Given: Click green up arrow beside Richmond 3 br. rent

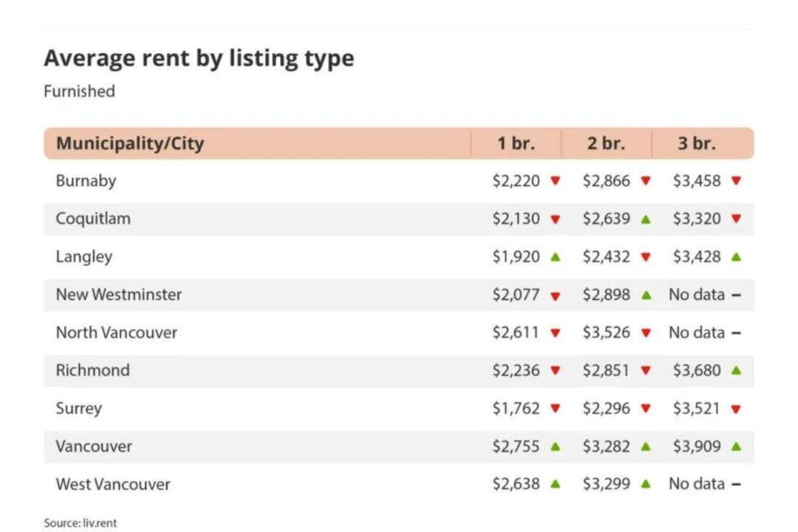Looking at the screenshot, I should tap(736, 370).
